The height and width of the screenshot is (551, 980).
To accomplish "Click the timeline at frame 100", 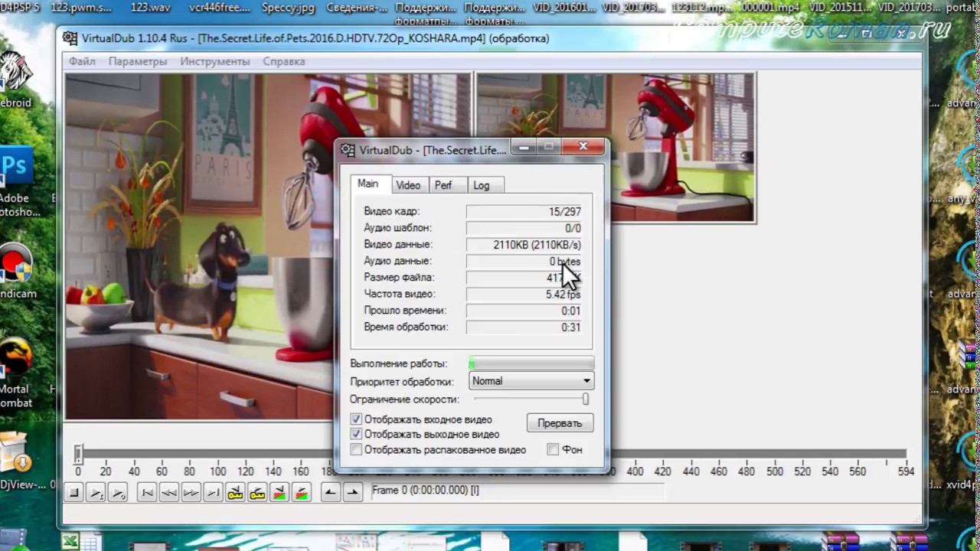I will (217, 455).
